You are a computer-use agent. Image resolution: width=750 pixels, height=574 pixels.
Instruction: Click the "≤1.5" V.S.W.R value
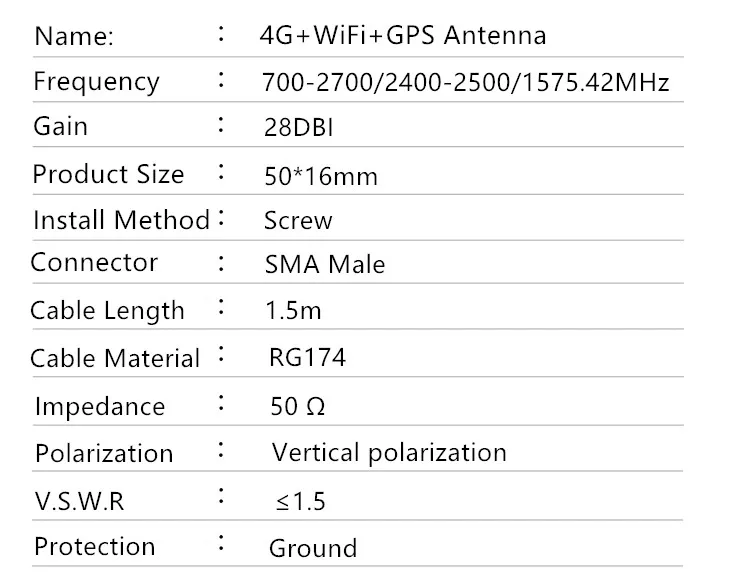click(301, 501)
